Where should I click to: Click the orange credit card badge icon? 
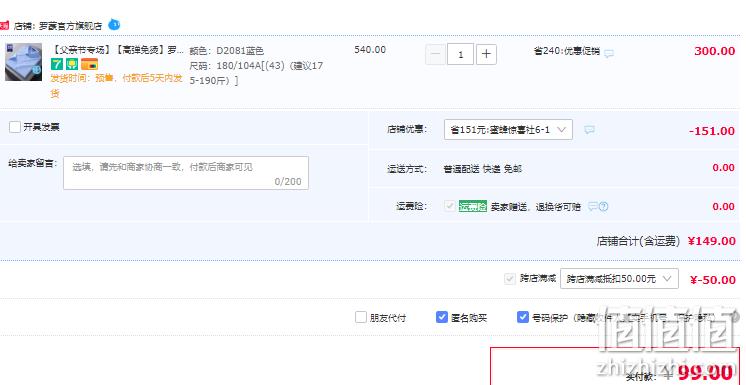pos(89,64)
